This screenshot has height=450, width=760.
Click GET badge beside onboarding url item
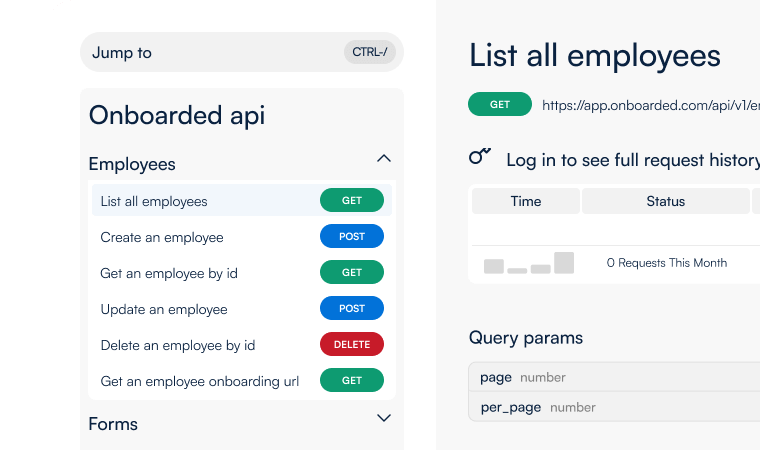tap(352, 380)
